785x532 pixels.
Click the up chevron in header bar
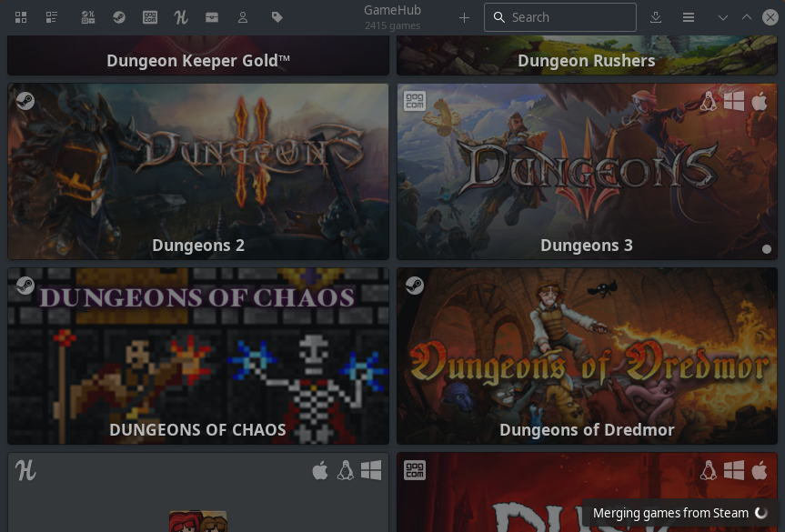747,17
